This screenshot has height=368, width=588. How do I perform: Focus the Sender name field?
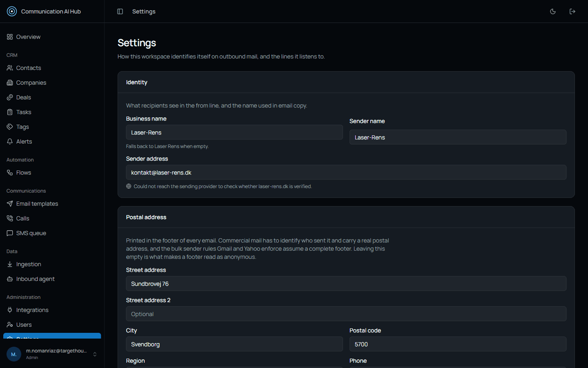(458, 137)
